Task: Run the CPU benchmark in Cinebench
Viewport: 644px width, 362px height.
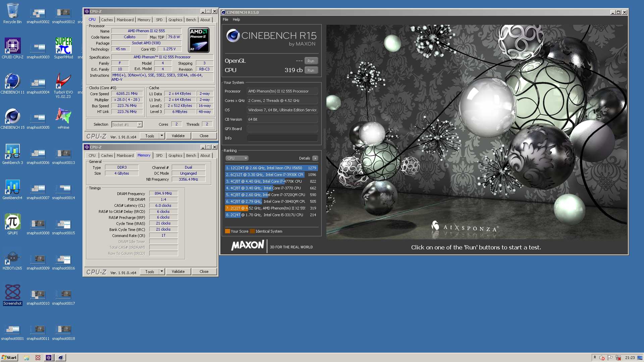Action: coord(311,70)
